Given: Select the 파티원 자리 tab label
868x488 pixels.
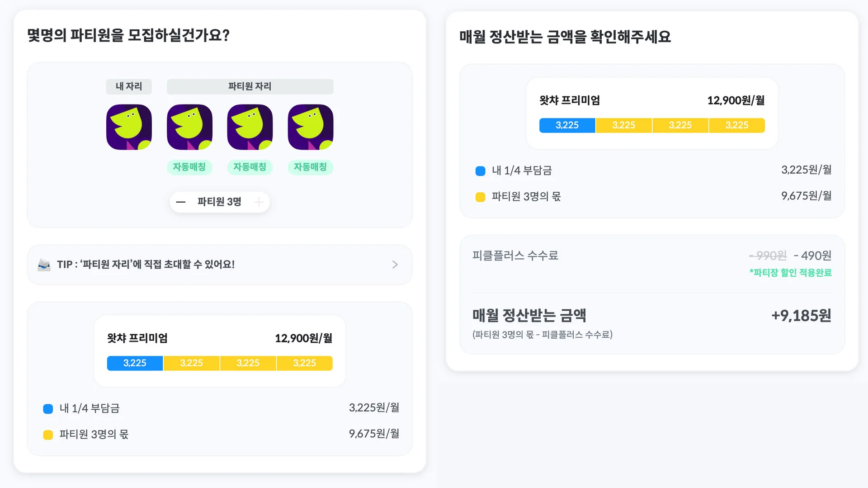Looking at the screenshot, I should [x=250, y=86].
